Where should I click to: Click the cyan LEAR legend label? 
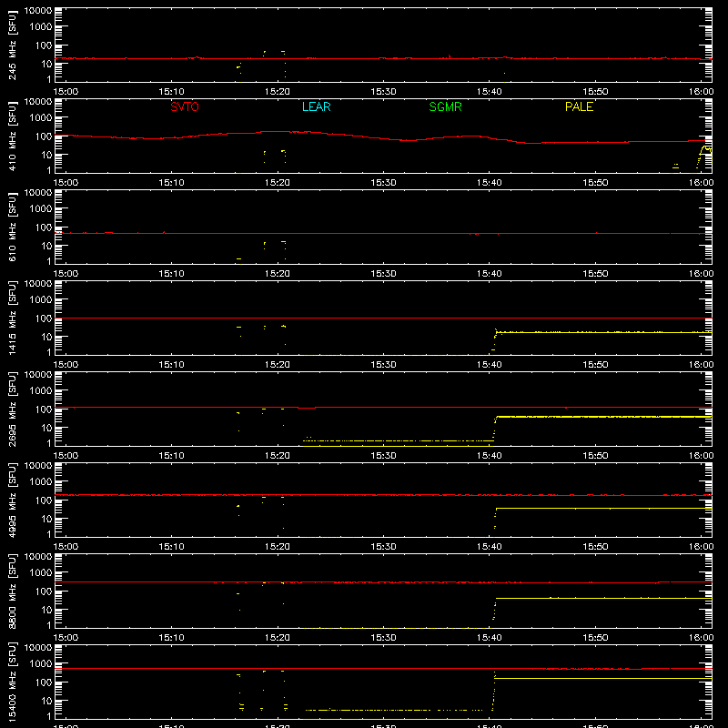pos(316,106)
